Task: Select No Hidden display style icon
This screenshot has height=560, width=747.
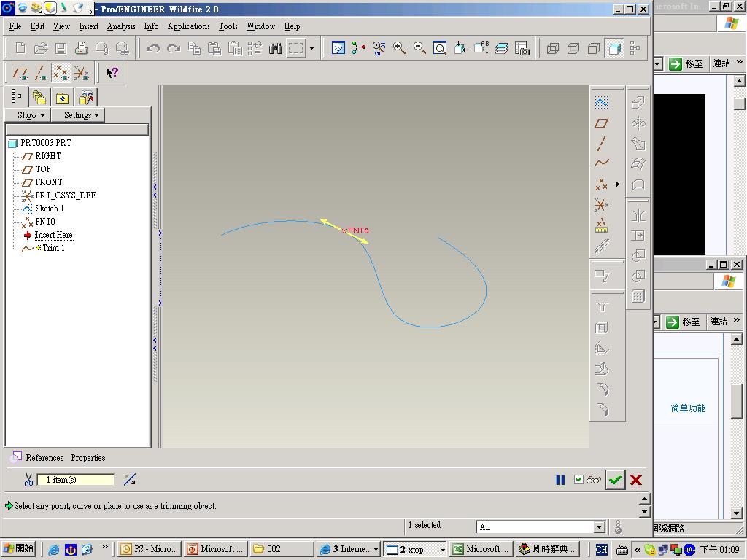Action: pyautogui.click(x=594, y=48)
